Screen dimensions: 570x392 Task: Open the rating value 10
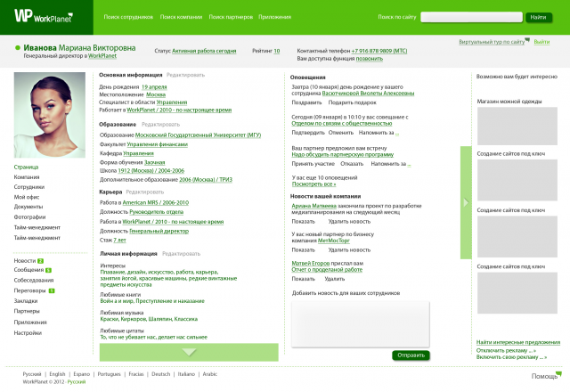[x=277, y=51]
